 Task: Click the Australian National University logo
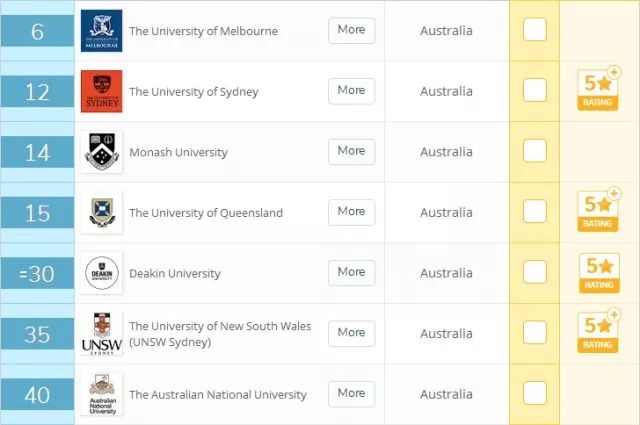click(102, 395)
